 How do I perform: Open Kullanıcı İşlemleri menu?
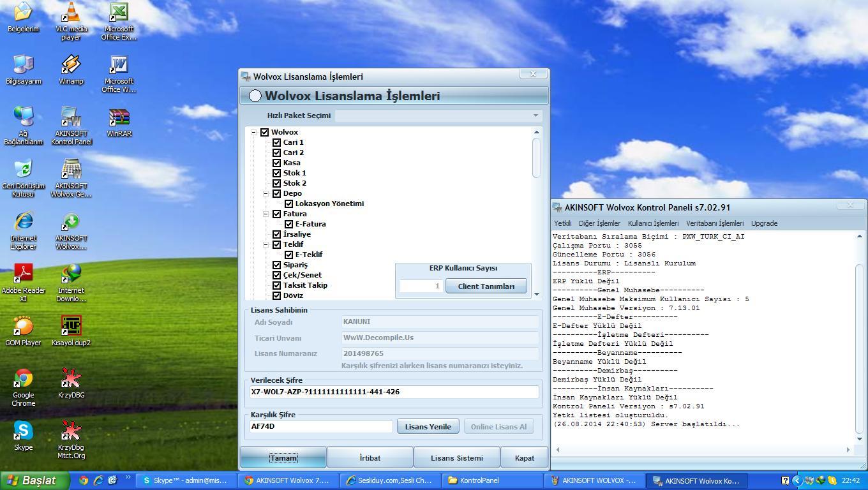[x=653, y=223]
